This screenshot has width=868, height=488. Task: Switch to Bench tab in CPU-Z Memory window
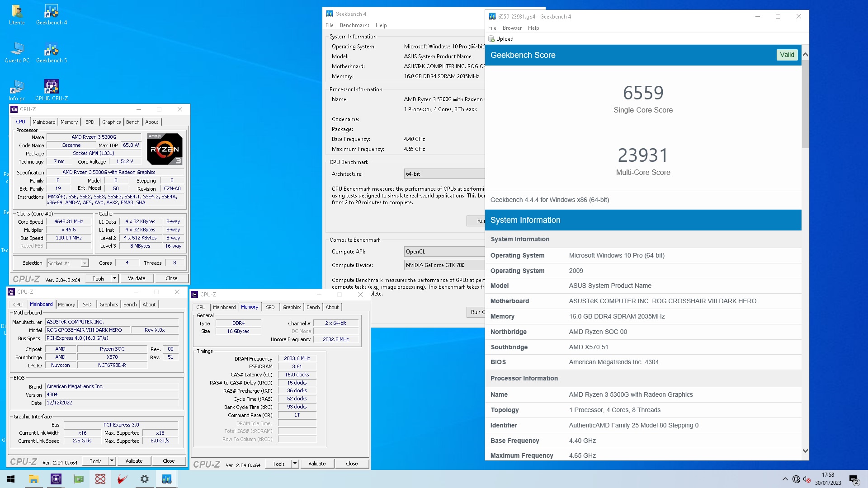(313, 307)
